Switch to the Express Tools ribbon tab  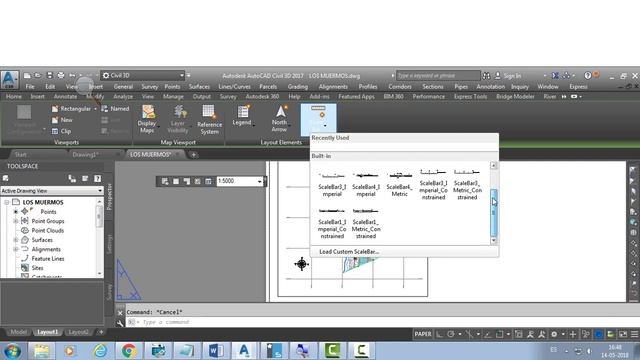pyautogui.click(x=470, y=97)
